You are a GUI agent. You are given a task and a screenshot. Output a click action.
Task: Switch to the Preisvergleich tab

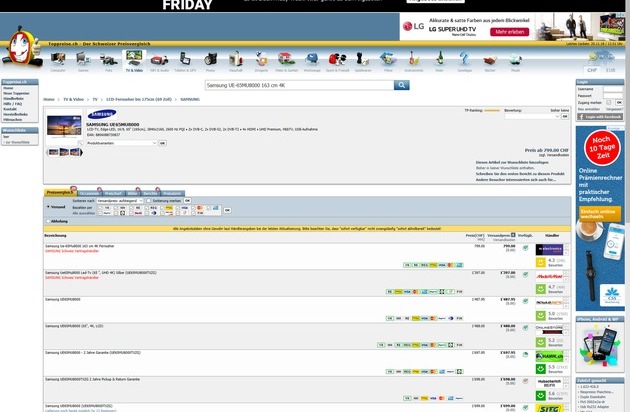(x=59, y=193)
